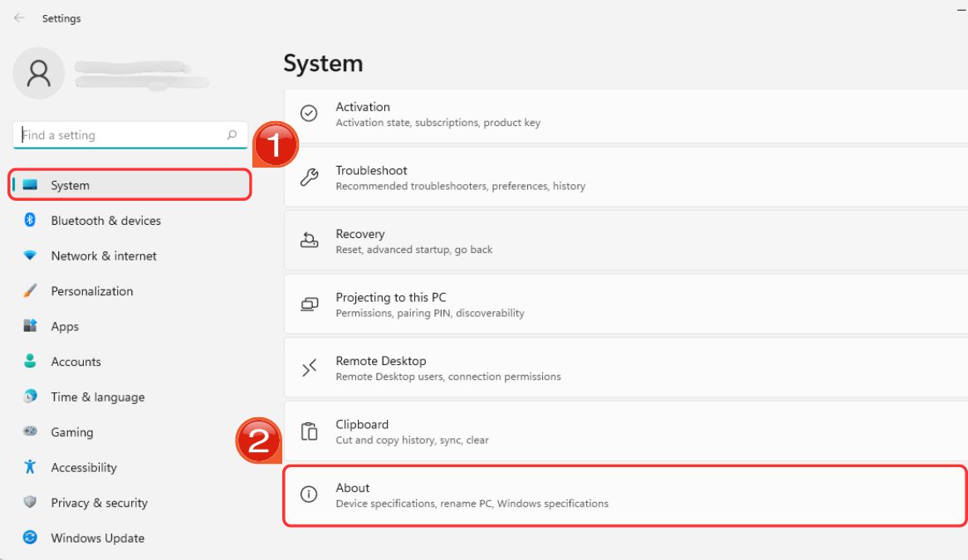Screen dimensions: 968x560
Task: Open Remote Desktop settings
Action: 581,368
